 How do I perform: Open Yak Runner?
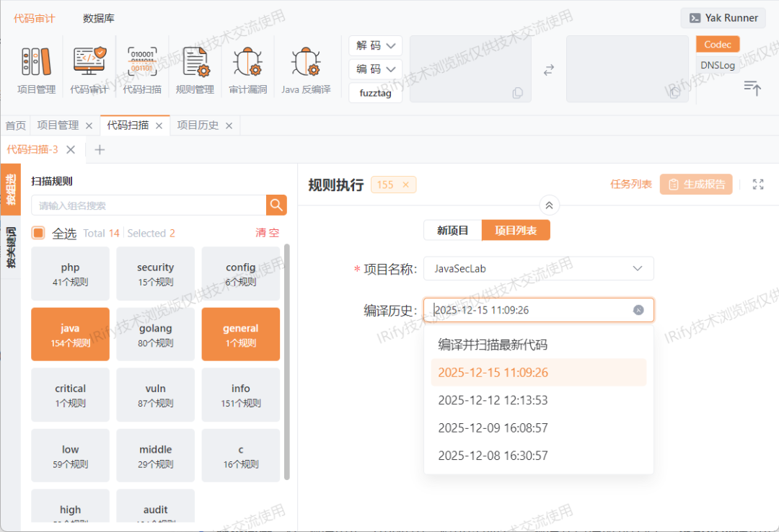tap(723, 18)
